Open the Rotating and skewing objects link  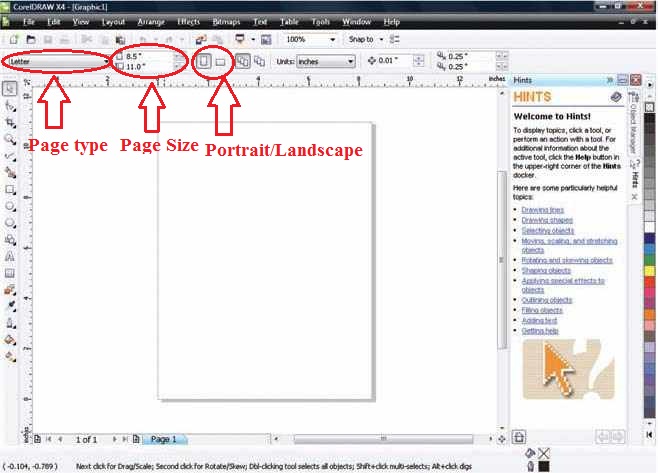[567, 260]
